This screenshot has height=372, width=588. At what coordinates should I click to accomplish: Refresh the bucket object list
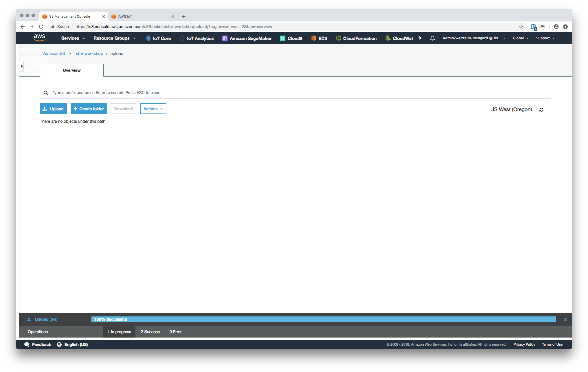click(x=541, y=110)
